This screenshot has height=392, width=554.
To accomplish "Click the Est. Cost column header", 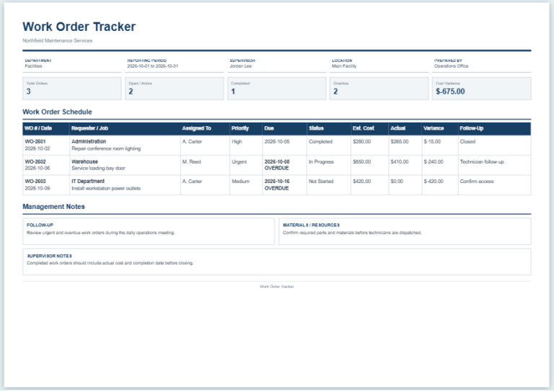I will (x=364, y=128).
